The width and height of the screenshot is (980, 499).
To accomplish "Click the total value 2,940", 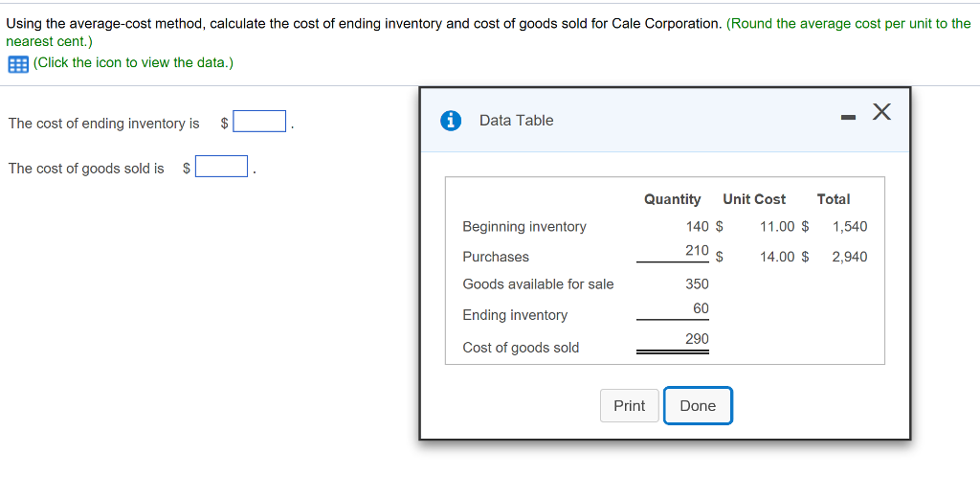I will point(850,257).
